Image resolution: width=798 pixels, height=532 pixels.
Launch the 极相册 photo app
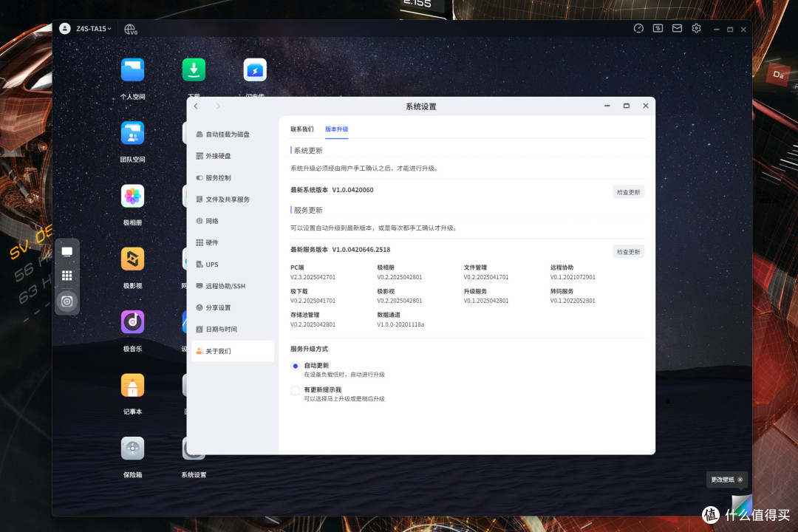(x=132, y=196)
